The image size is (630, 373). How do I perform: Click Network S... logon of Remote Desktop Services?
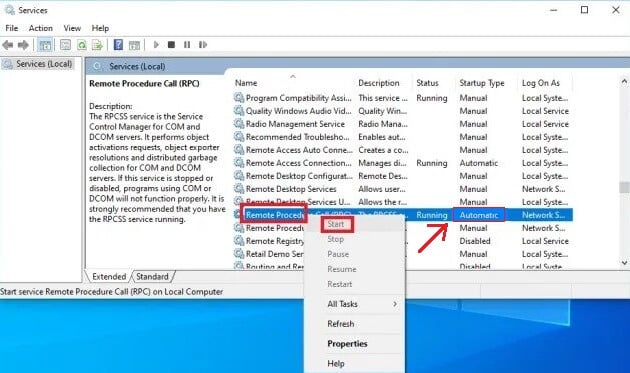point(543,189)
